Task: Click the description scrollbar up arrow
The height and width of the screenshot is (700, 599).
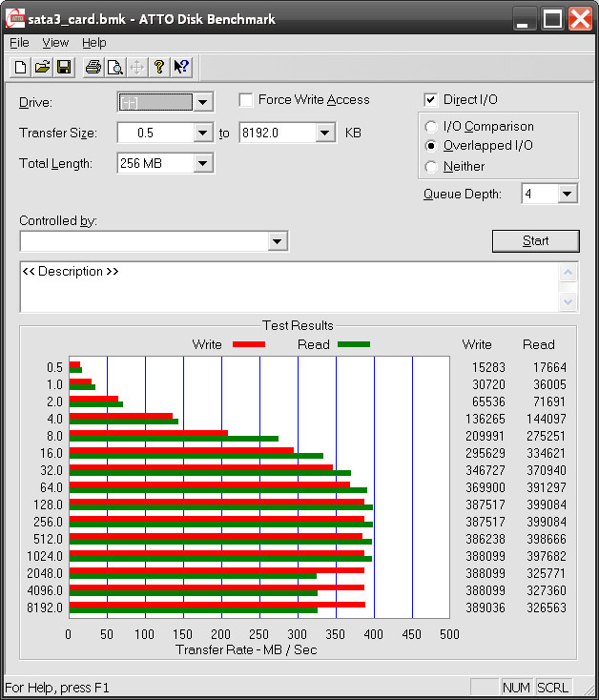Action: (x=568, y=273)
